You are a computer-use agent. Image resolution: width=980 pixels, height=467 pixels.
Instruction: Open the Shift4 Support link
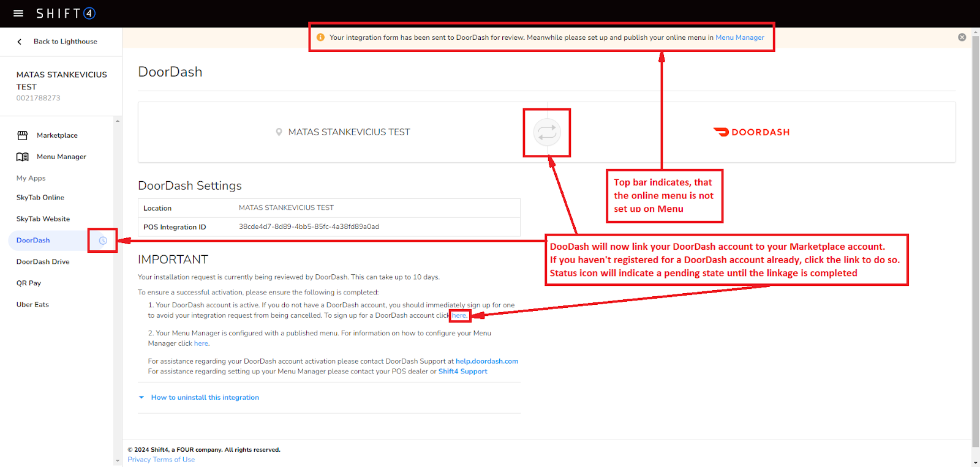463,372
